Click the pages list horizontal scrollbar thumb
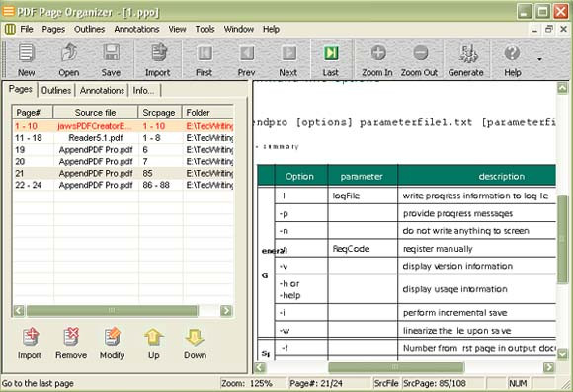The image size is (573, 392). (x=113, y=311)
